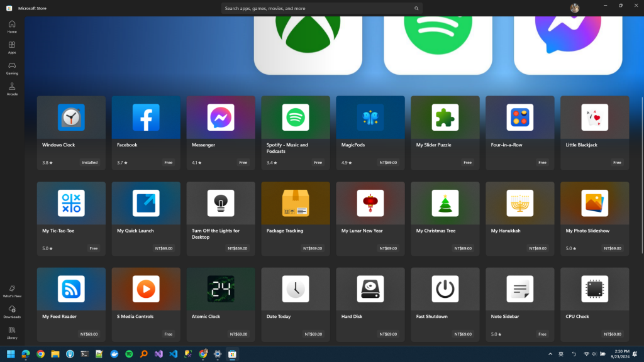Open Atomic Clock app icon

tap(221, 289)
